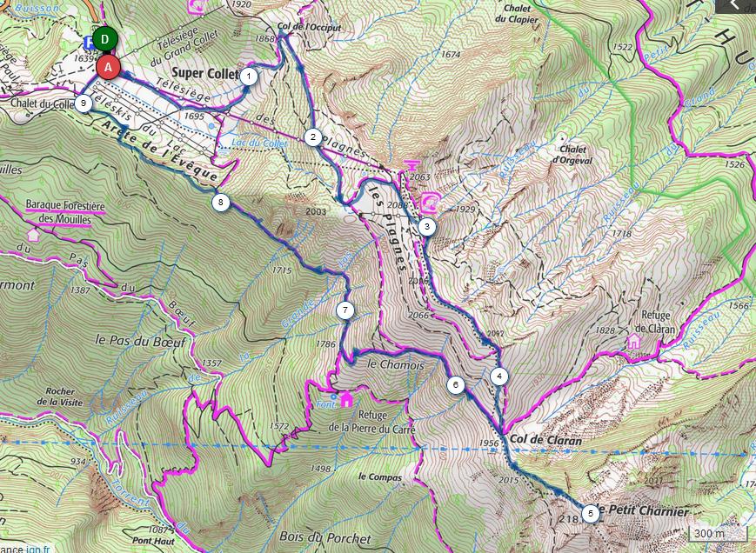
Task: Select waypoint 9 near Chalet du Collet
Action: (x=84, y=103)
